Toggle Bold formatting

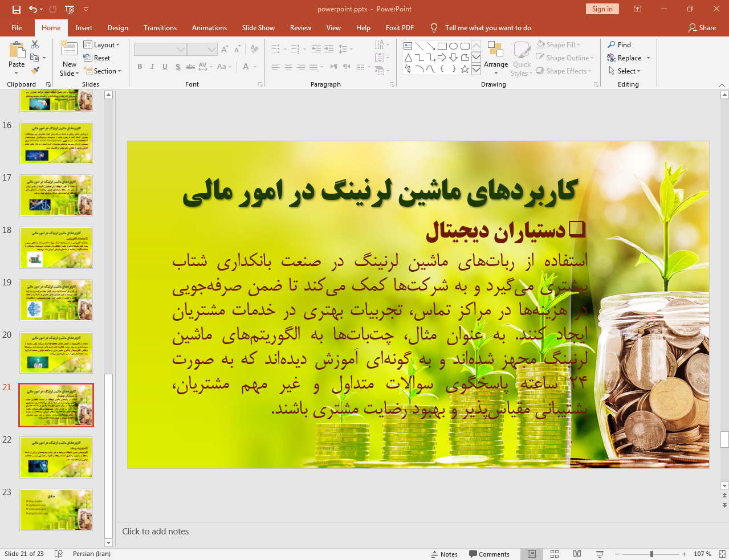pyautogui.click(x=140, y=67)
